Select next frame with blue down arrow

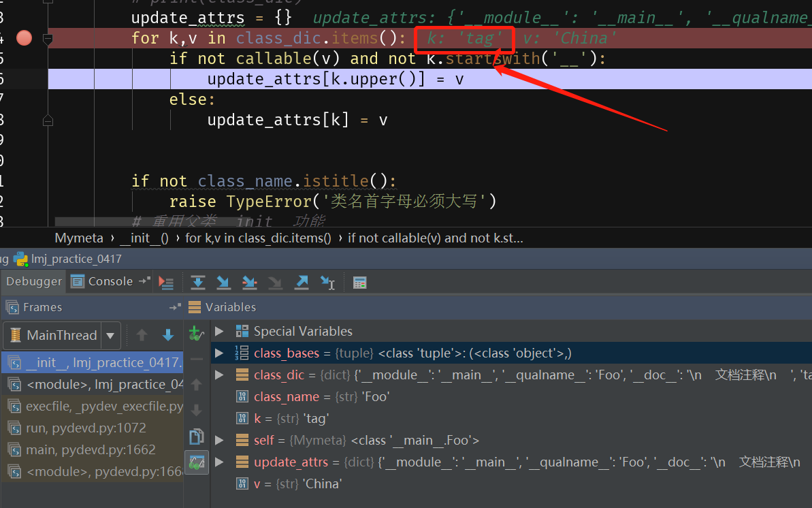coord(168,335)
